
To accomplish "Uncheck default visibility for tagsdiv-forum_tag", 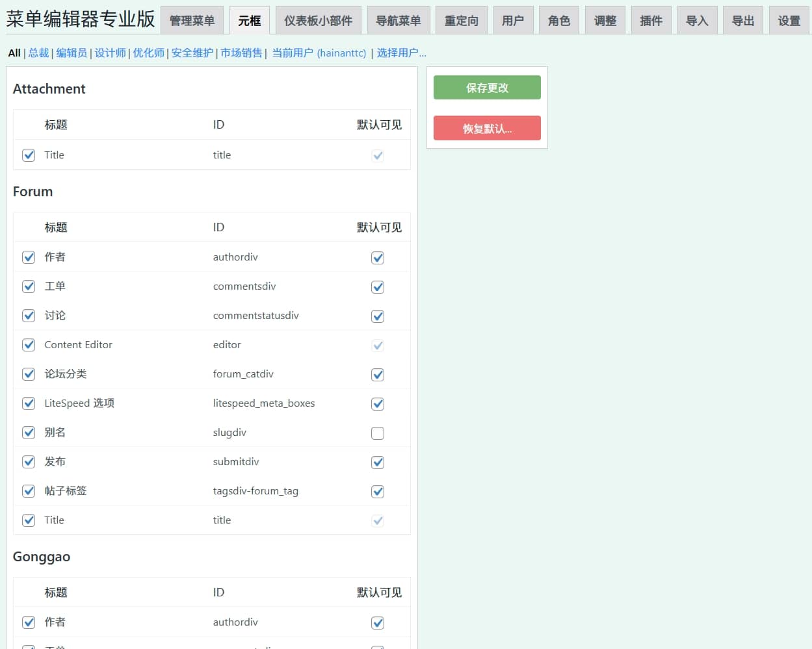I will (378, 492).
